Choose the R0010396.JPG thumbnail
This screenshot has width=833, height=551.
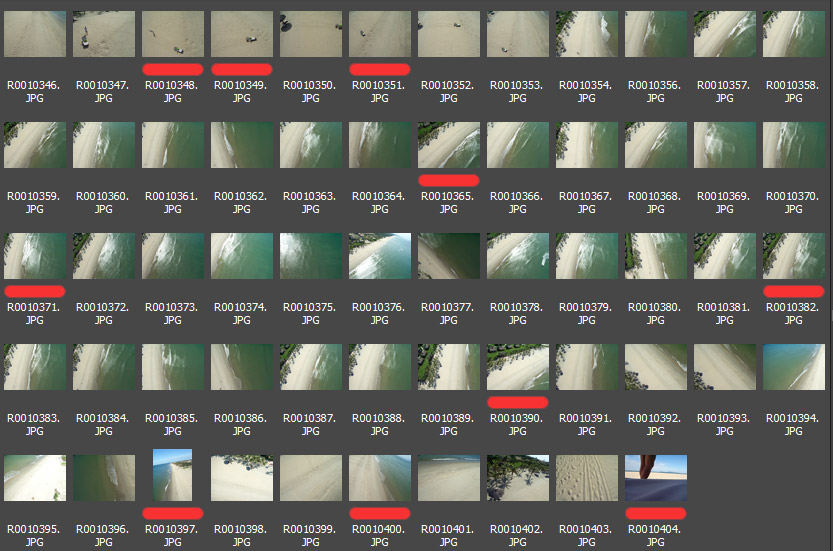tap(104, 478)
